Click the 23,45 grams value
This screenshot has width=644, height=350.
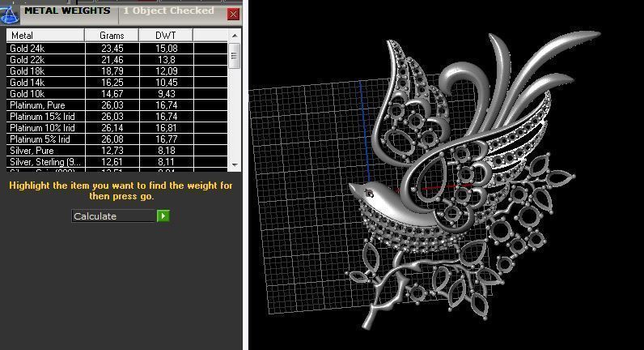click(112, 49)
